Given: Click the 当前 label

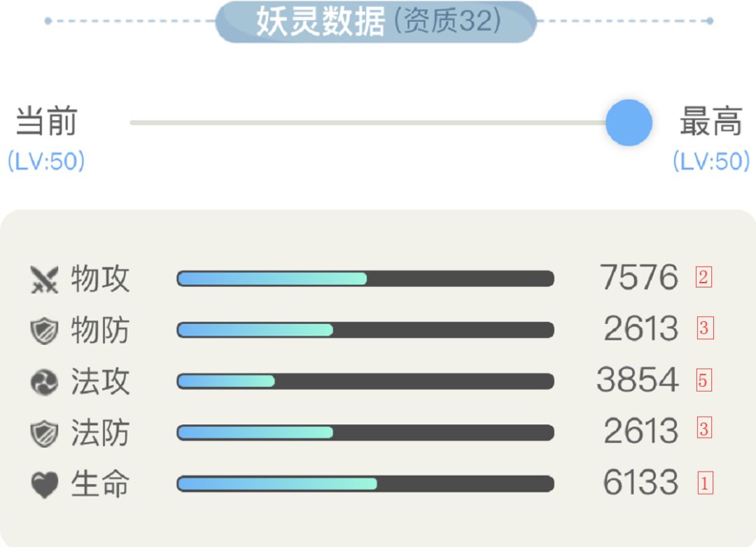Looking at the screenshot, I should [46, 122].
